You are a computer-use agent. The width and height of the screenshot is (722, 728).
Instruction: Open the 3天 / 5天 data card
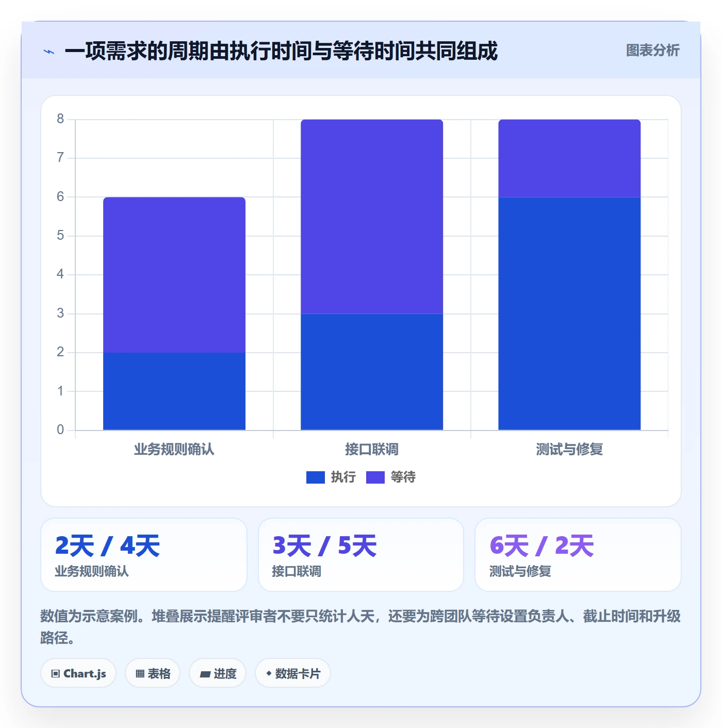[x=361, y=555]
